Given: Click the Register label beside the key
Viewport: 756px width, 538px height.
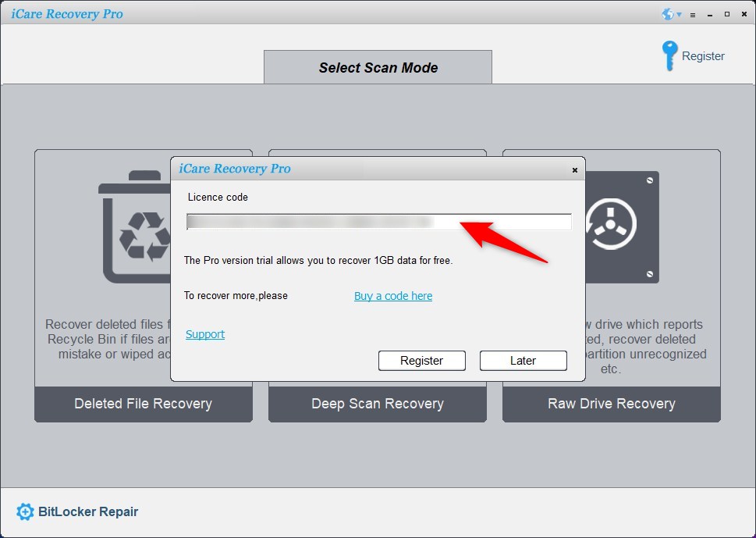Looking at the screenshot, I should (703, 56).
